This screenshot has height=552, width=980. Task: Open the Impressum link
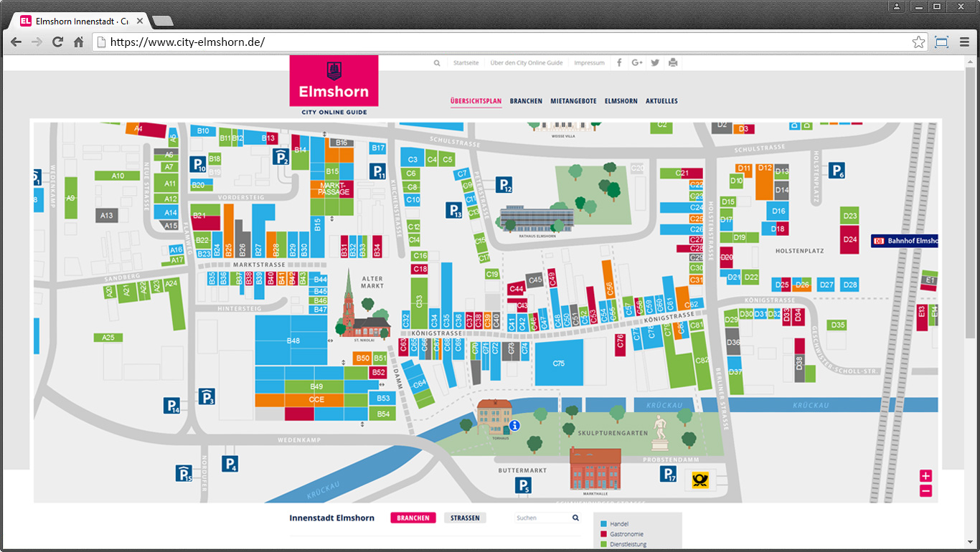[589, 63]
